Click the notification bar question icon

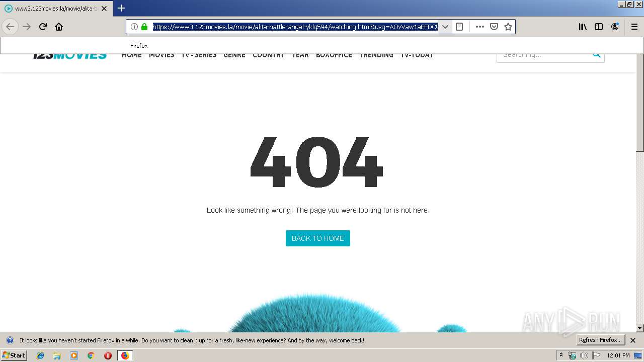(10, 340)
